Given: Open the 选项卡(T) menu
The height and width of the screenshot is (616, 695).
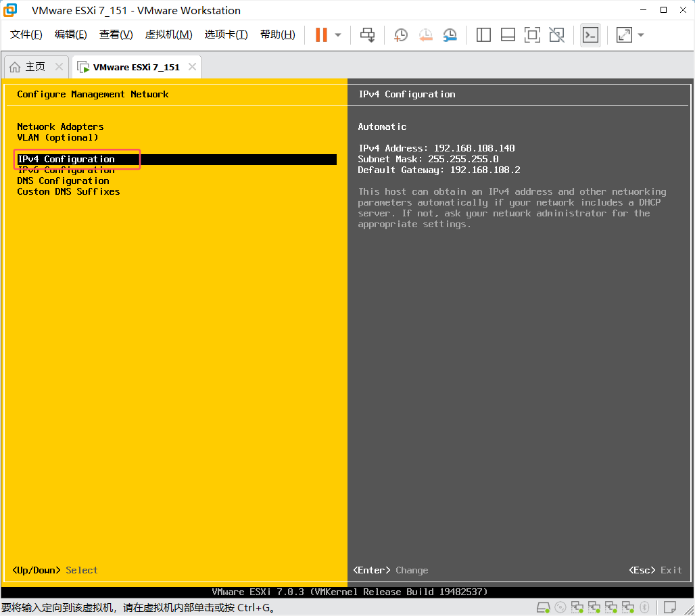Looking at the screenshot, I should [226, 34].
